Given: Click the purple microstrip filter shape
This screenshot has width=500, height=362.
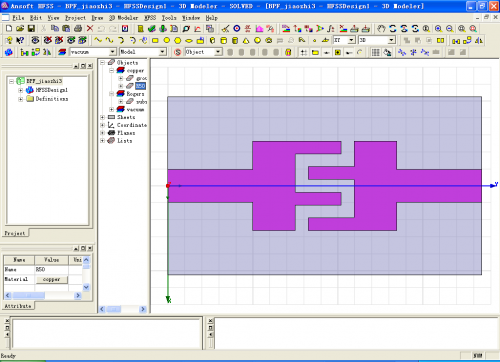Looking at the screenshot, I should [273, 185].
